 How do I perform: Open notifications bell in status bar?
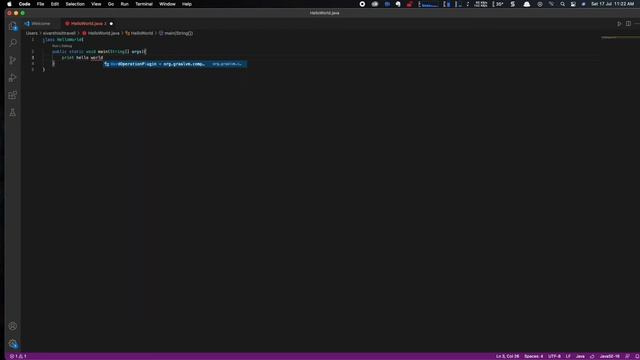(637, 356)
